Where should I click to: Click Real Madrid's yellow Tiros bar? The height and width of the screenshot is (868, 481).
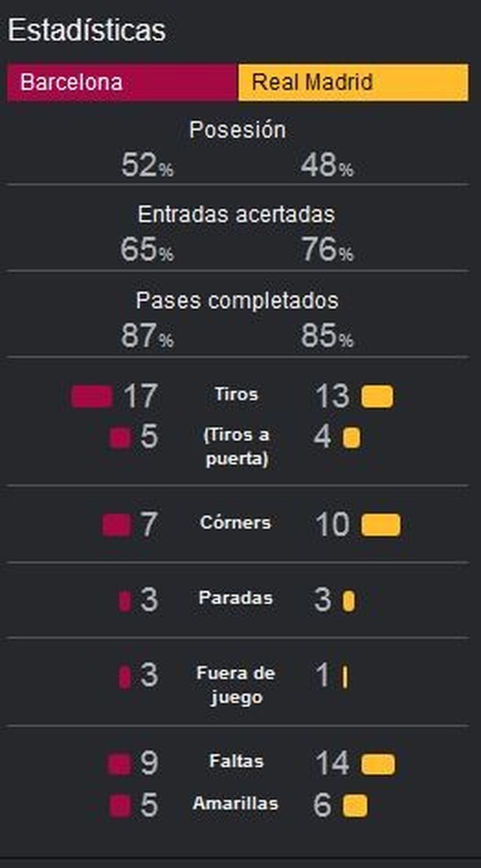click(x=377, y=397)
